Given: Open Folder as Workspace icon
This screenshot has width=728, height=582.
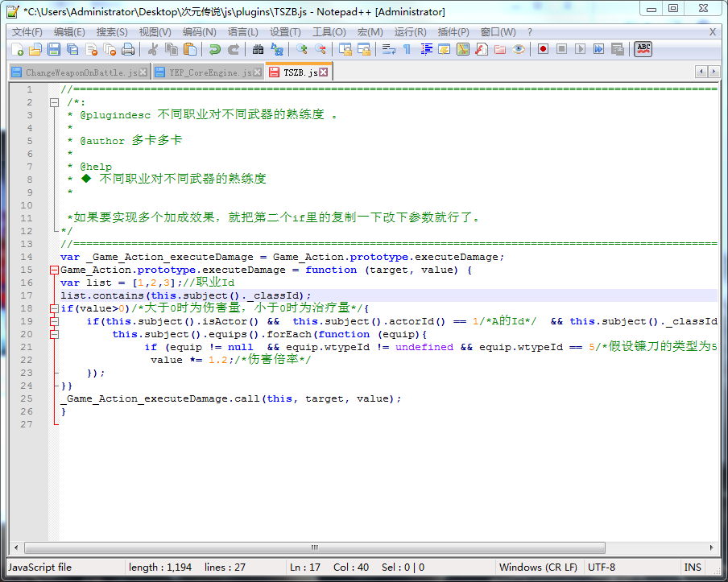Looking at the screenshot, I should coord(500,49).
